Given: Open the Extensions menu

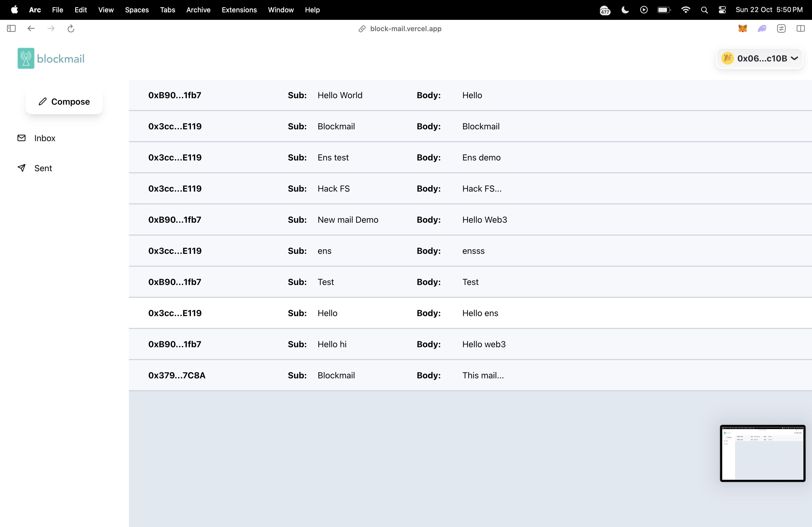Looking at the screenshot, I should coord(239,10).
